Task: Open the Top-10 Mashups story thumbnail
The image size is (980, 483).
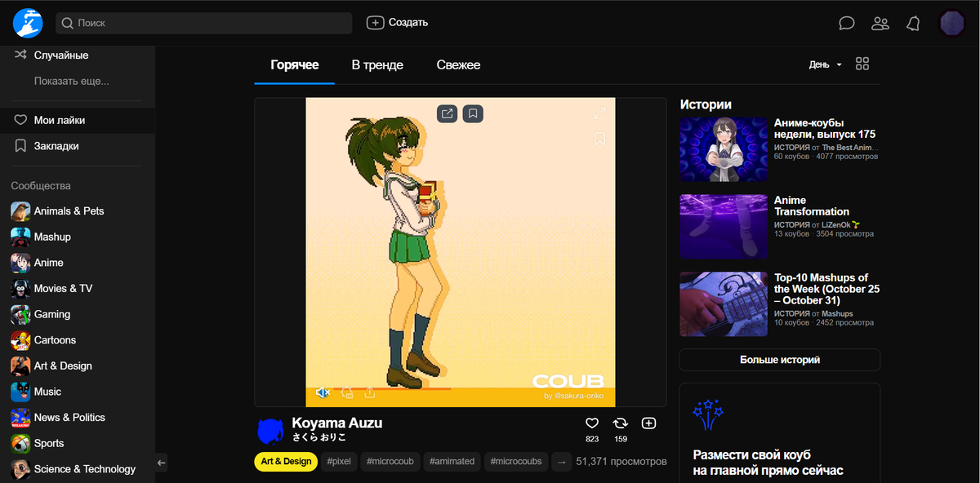Action: click(724, 304)
